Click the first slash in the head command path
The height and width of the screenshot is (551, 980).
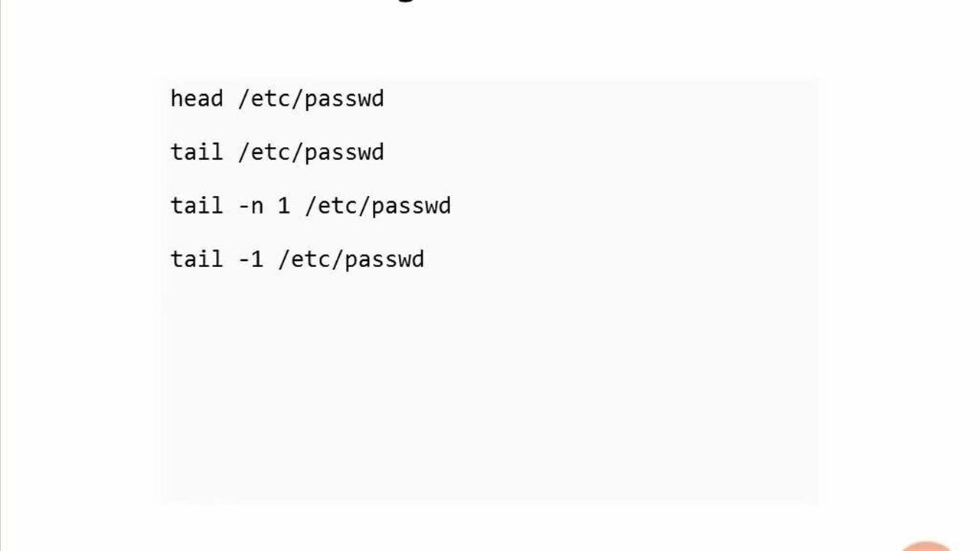coord(244,99)
